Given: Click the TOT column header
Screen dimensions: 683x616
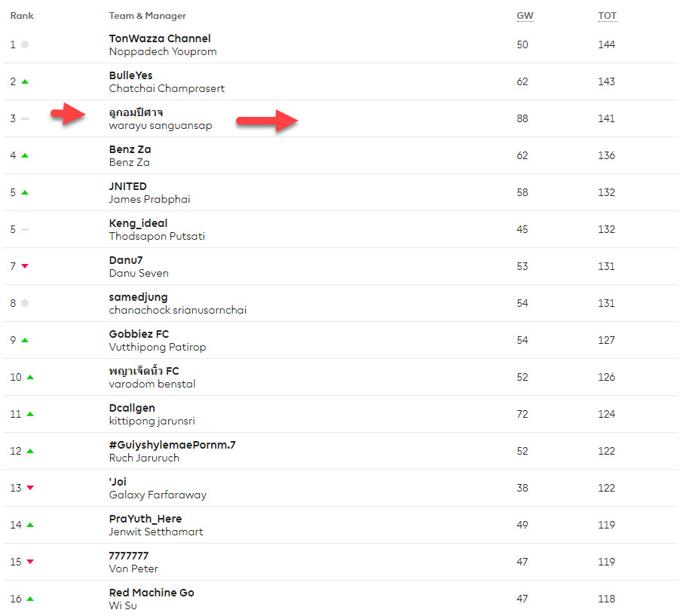Looking at the screenshot, I should click(x=607, y=16).
